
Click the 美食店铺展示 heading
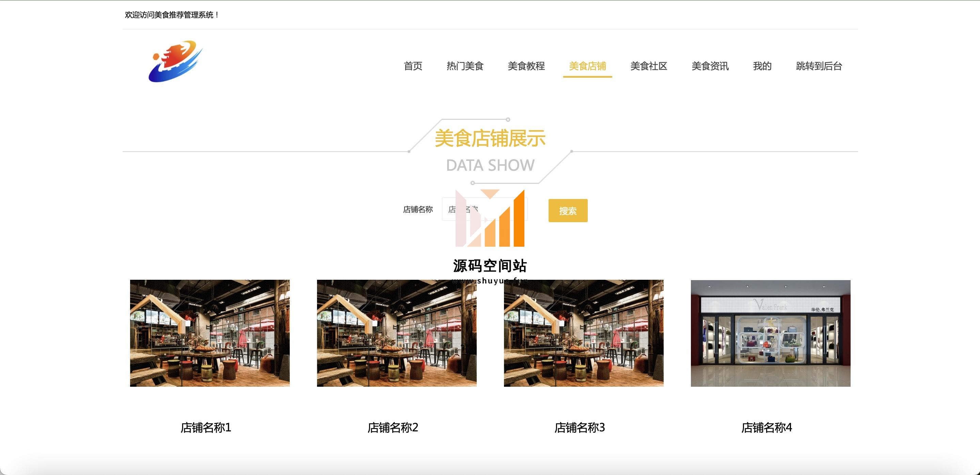490,138
